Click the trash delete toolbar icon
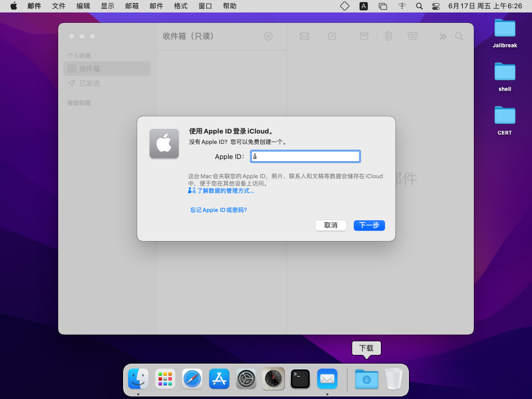Image resolution: width=532 pixels, height=399 pixels. (x=389, y=36)
